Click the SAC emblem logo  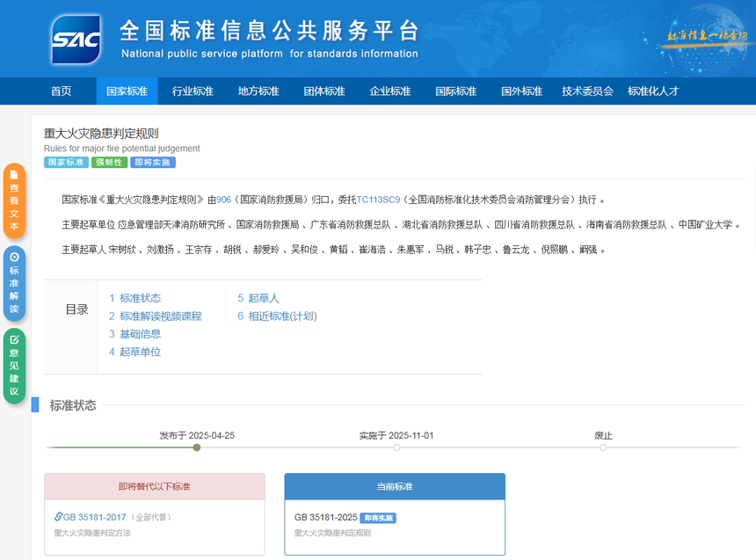pos(75,38)
